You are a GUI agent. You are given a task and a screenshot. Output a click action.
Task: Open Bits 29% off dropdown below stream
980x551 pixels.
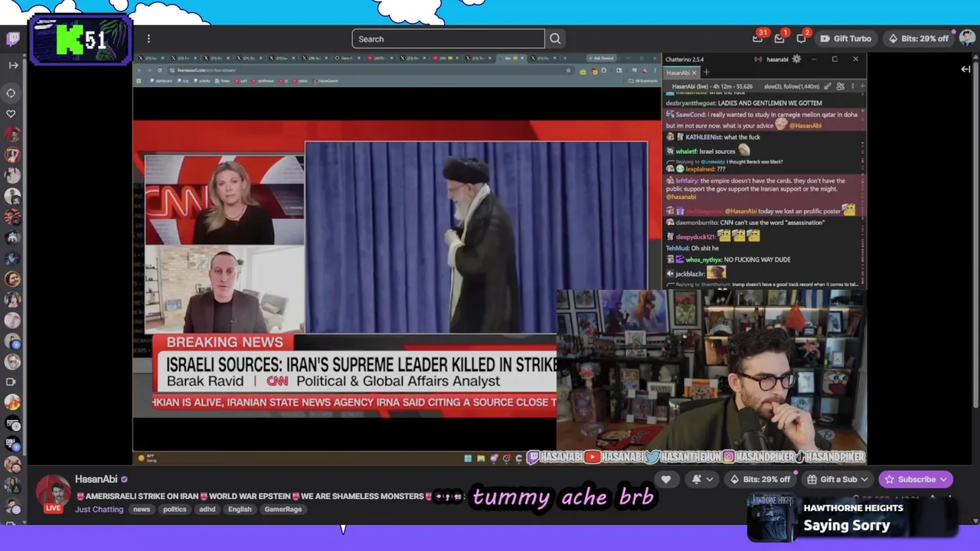[760, 480]
